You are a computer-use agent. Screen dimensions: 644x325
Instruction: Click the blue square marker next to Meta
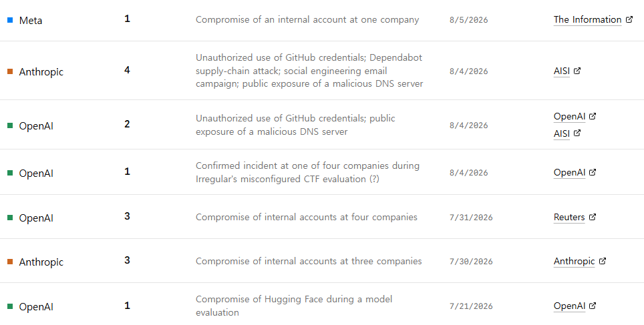click(x=10, y=20)
